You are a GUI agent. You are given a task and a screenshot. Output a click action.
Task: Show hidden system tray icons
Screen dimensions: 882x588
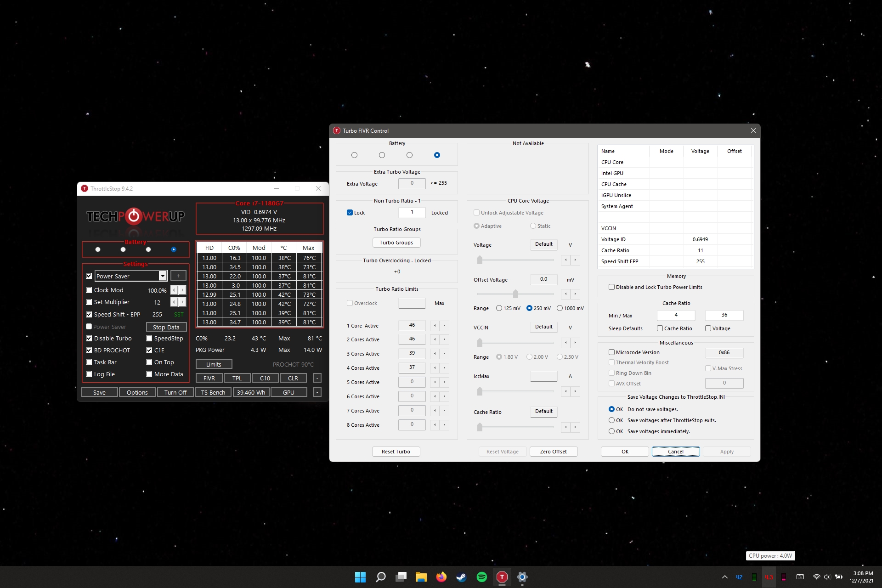pos(724,577)
